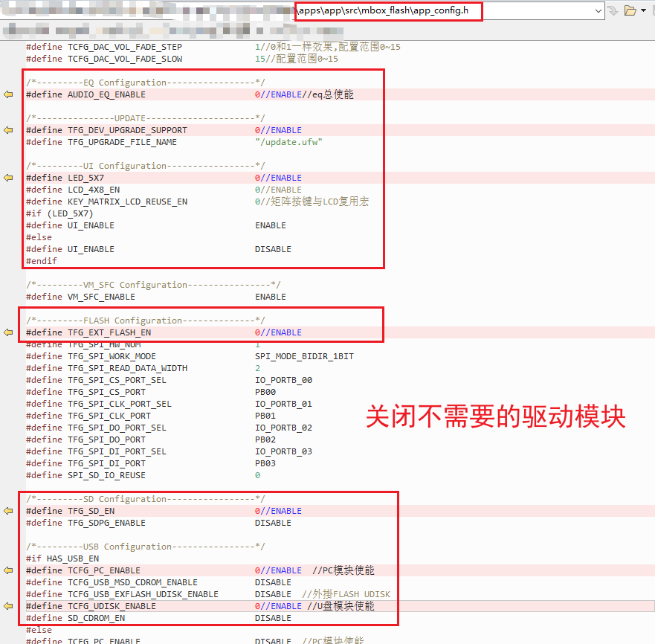Click the yellow marker beside TCFG_UDISK_ENABLE
The height and width of the screenshot is (644, 655).
pyautogui.click(x=7, y=605)
